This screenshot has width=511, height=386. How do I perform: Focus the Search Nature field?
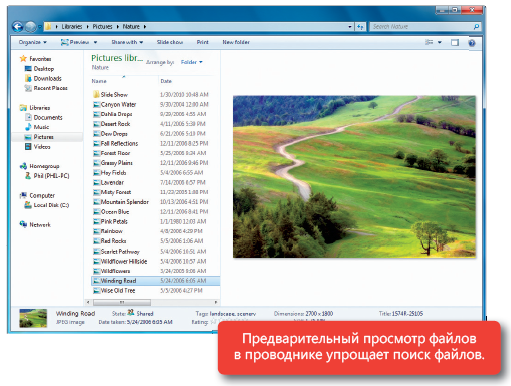[x=421, y=26]
